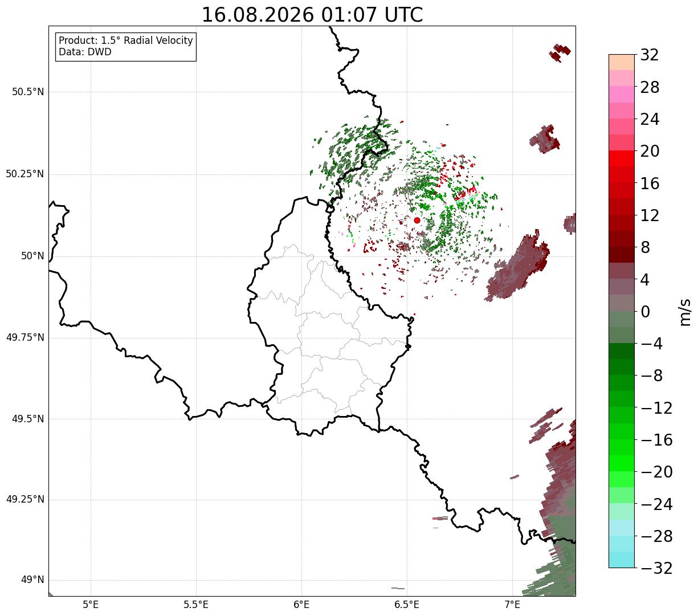
Task: Click the plot title 16.08.2026 01:07 UTC
Action: [312, 15]
